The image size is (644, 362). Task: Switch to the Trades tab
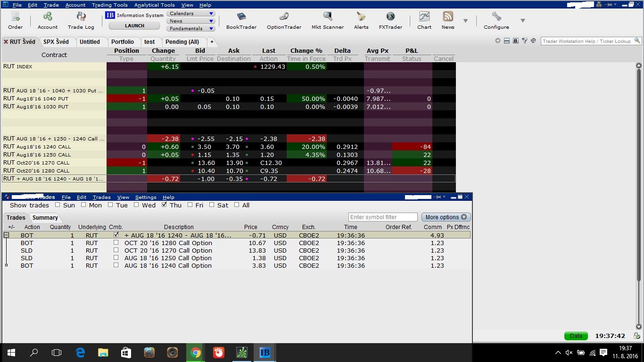pyautogui.click(x=16, y=217)
